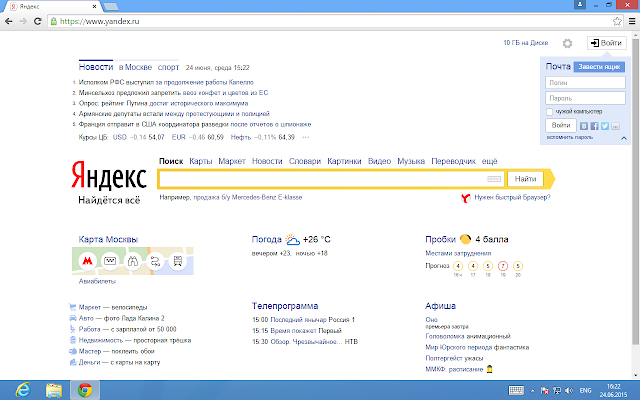Open File Explorer from taskbar
The height and width of the screenshot is (400, 640).
pos(54,390)
